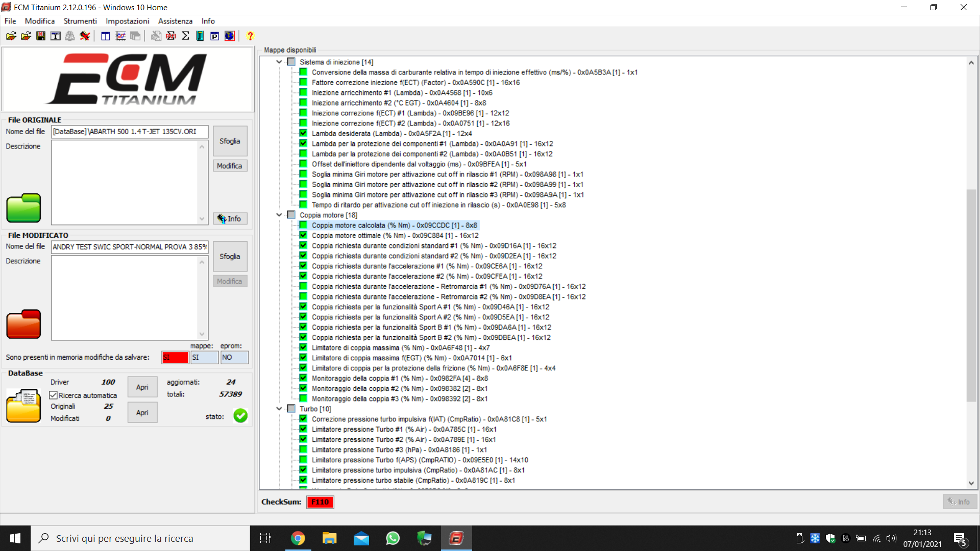Click map list scroll-down arrow
This screenshot has height=551, width=980.
[x=971, y=483]
